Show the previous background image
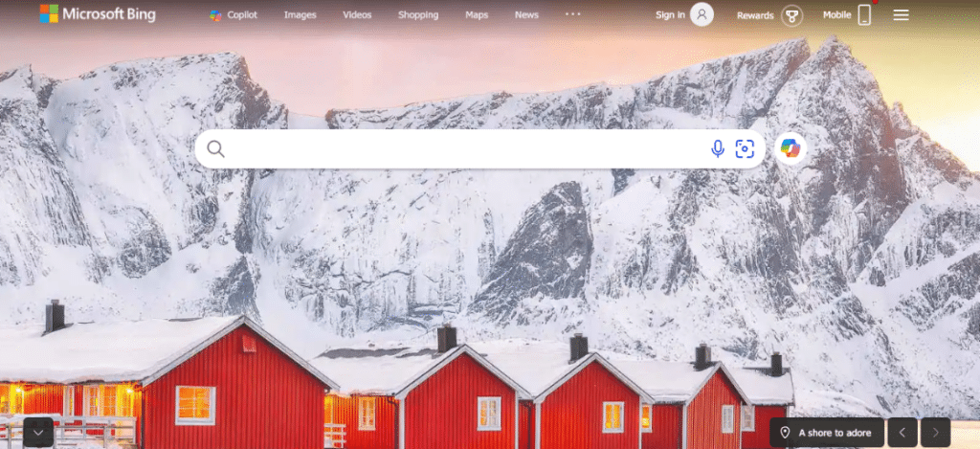Screen dimensions: 980x449 [902, 432]
